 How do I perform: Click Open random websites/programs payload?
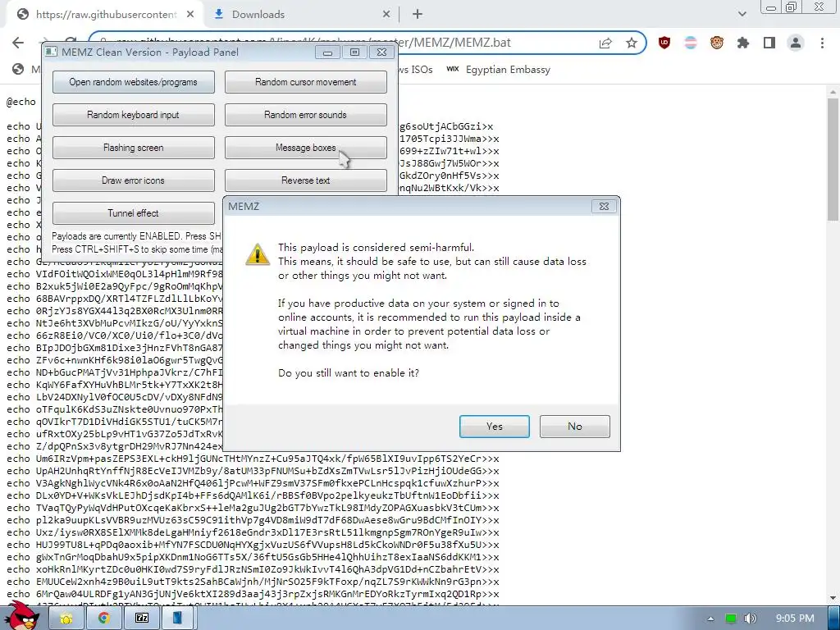coord(134,82)
